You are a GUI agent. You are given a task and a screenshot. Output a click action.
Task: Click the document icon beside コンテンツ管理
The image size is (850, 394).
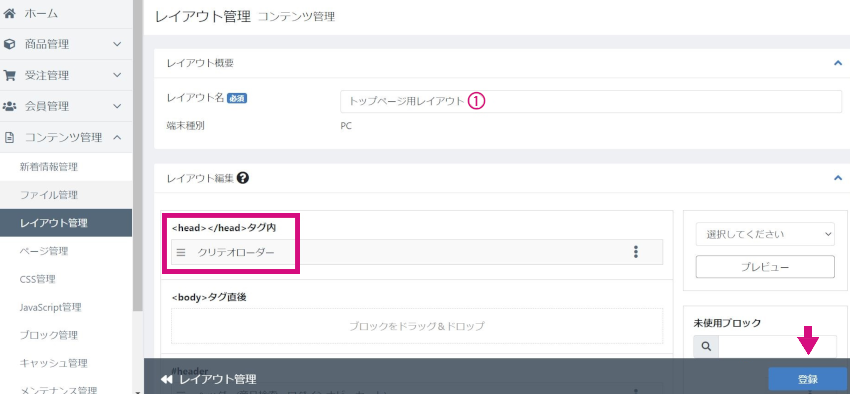click(9, 138)
